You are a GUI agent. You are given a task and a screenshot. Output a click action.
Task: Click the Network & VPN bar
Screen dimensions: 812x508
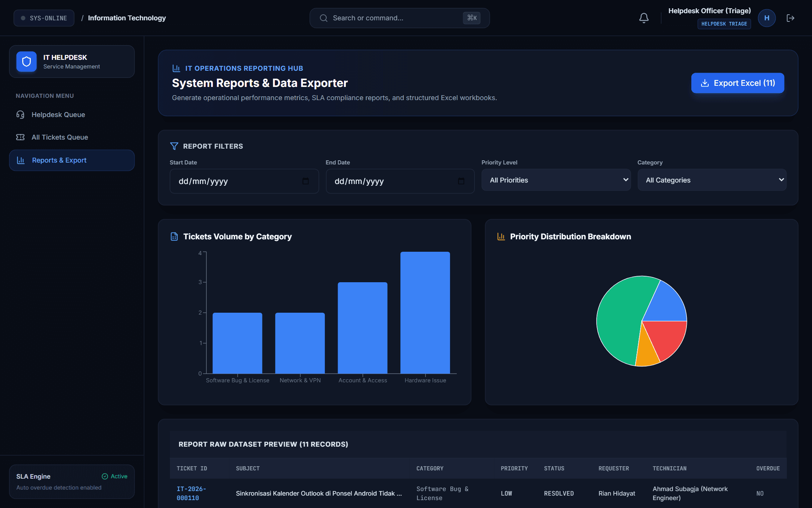pos(300,343)
